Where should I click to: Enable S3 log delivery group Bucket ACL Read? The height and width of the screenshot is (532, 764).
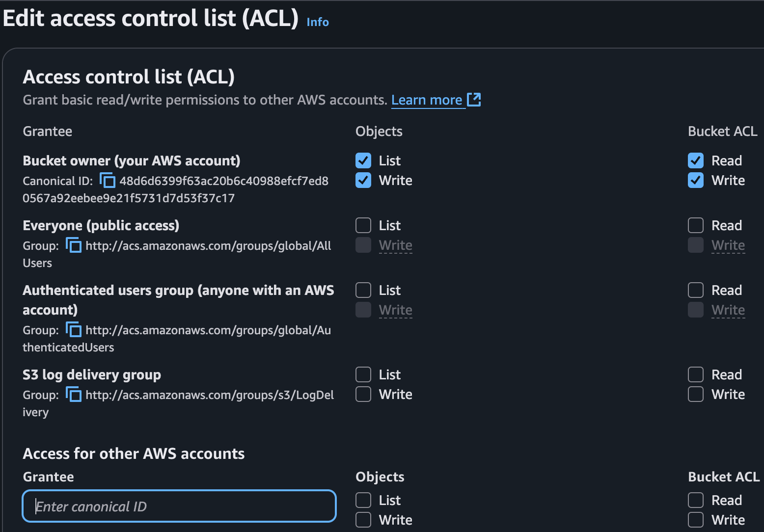(696, 374)
